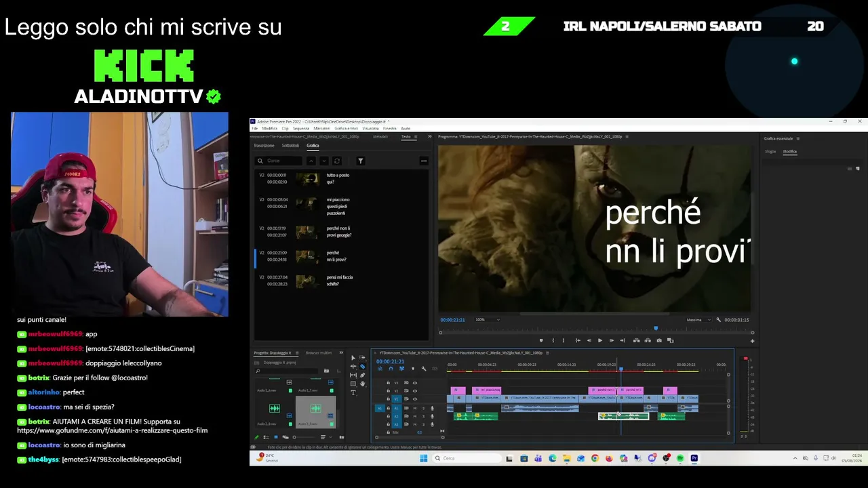Image resolution: width=868 pixels, height=488 pixels.
Task: Go to Out point in program monitor
Action: click(623, 340)
